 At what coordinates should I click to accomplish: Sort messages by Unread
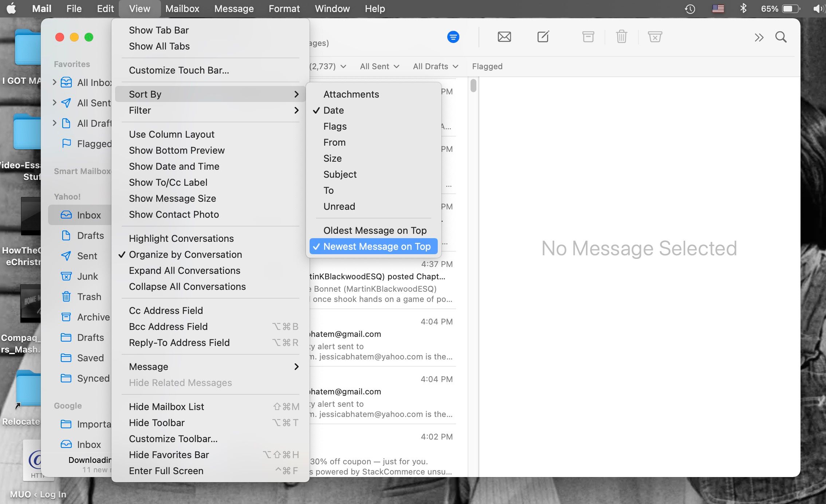(339, 206)
